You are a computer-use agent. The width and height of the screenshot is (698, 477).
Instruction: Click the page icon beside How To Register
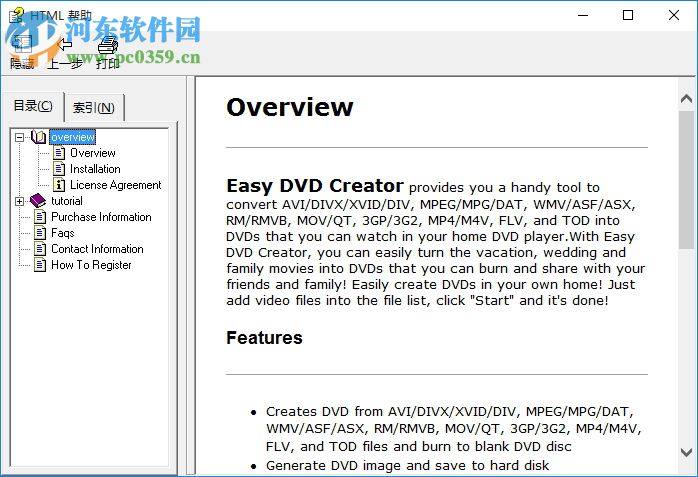pyautogui.click(x=40, y=265)
